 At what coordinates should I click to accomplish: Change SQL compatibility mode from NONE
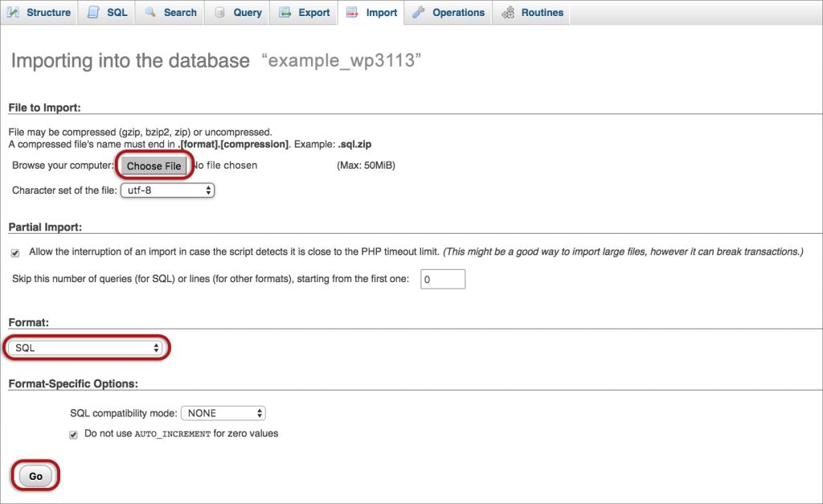coord(223,412)
